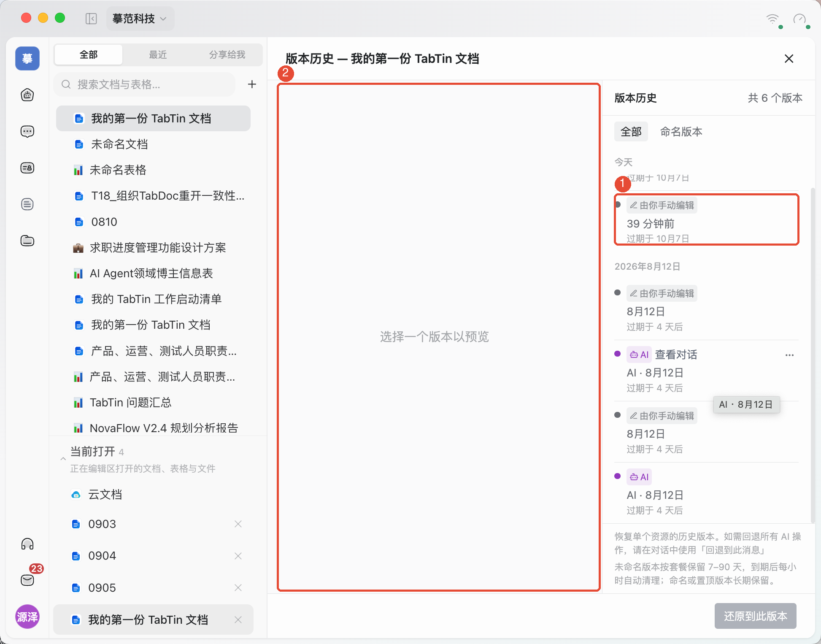Click the 共 6 个版本 count text
The width and height of the screenshot is (821, 644).
[x=775, y=98]
